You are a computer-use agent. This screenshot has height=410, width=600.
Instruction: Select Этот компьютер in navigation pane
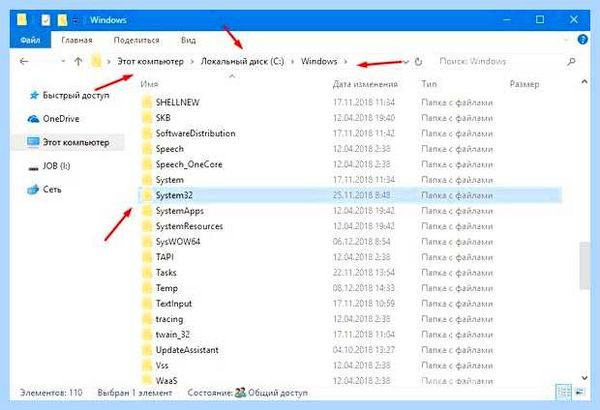(x=76, y=142)
